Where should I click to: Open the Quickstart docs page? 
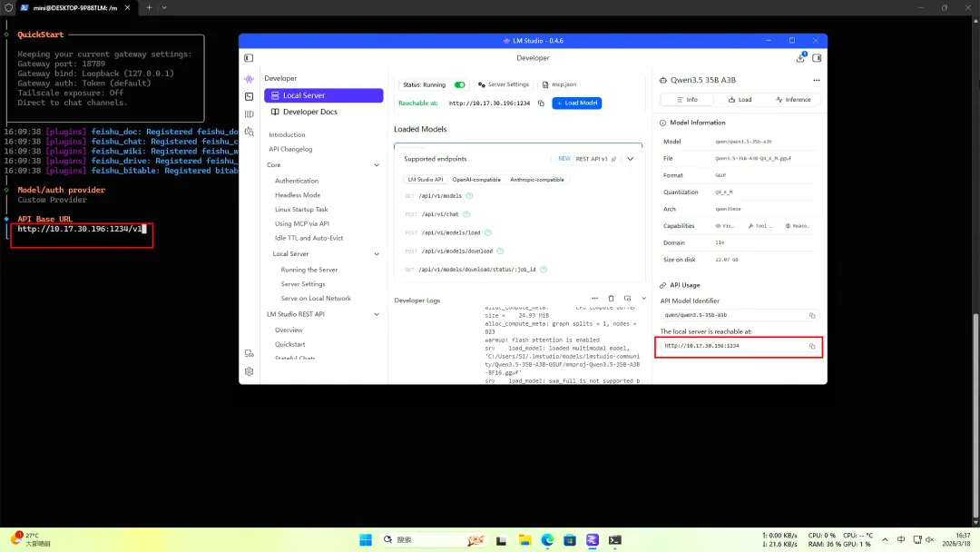[x=290, y=344]
